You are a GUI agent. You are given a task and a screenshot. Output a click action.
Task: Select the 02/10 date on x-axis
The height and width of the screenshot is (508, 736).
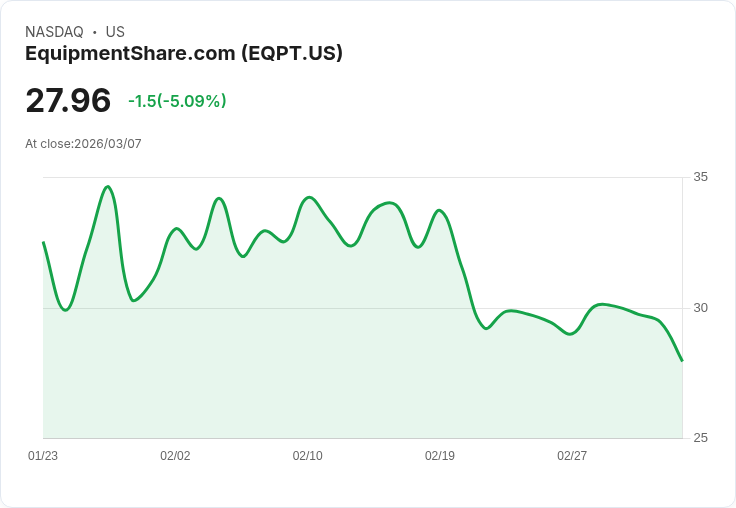(x=307, y=456)
